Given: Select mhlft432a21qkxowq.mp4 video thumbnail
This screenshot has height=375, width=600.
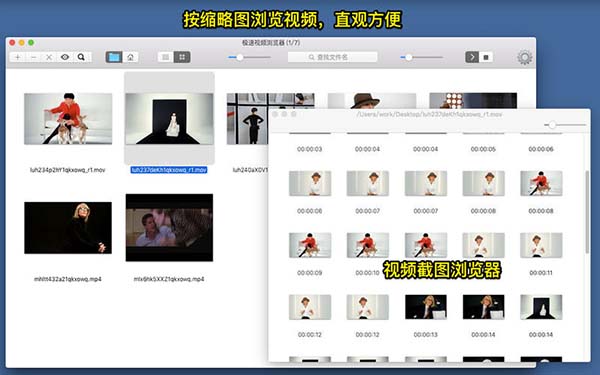Looking at the screenshot, I should pos(68,228).
